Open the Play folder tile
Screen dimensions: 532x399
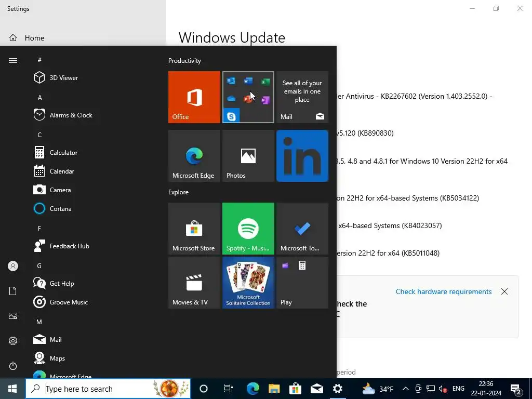pos(302,283)
